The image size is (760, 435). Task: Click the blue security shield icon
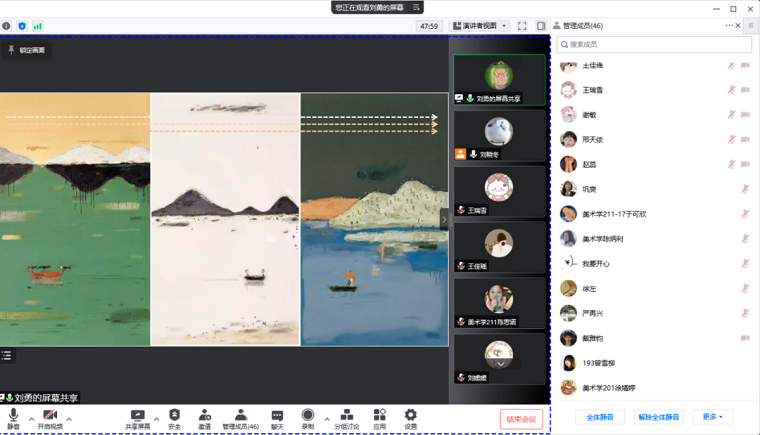(x=22, y=26)
